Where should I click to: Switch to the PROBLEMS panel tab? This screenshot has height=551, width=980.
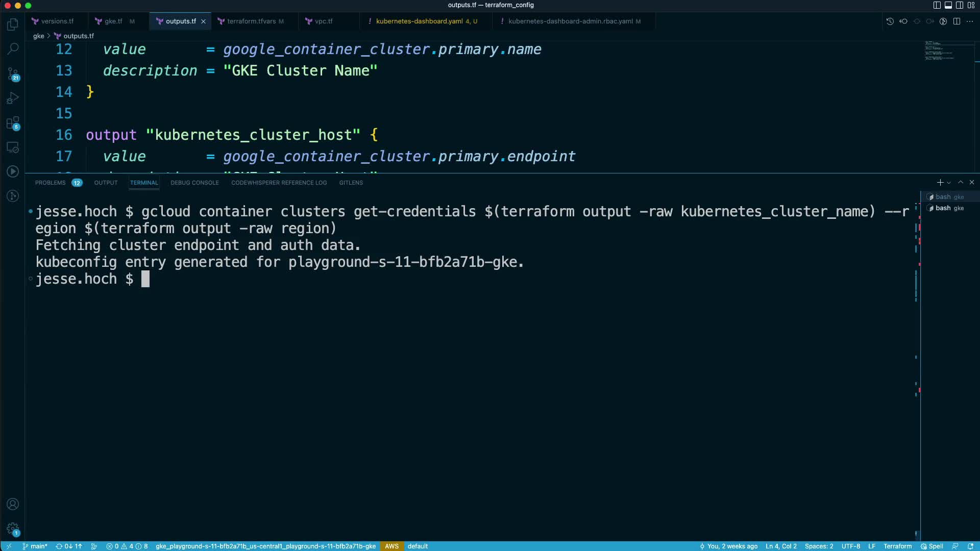50,183
